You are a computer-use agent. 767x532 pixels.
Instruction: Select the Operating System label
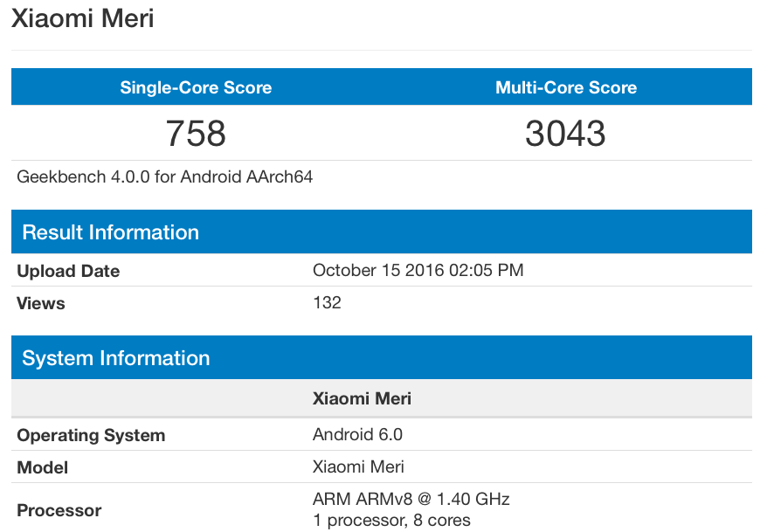pyautogui.click(x=91, y=435)
